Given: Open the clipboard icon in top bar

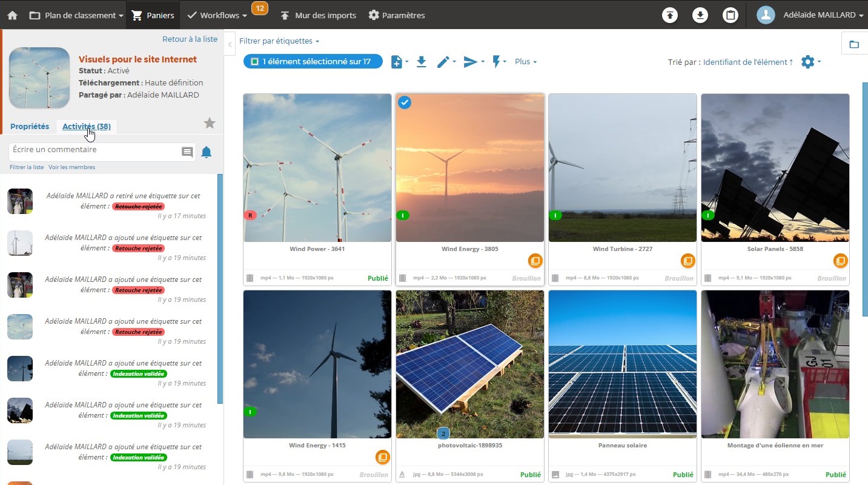Looking at the screenshot, I should click(731, 15).
